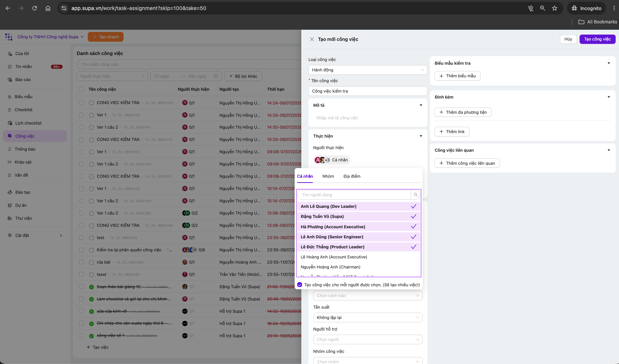619x364 pixels.
Task: Open the browser zoom magnifier icon
Action: pyautogui.click(x=543, y=8)
